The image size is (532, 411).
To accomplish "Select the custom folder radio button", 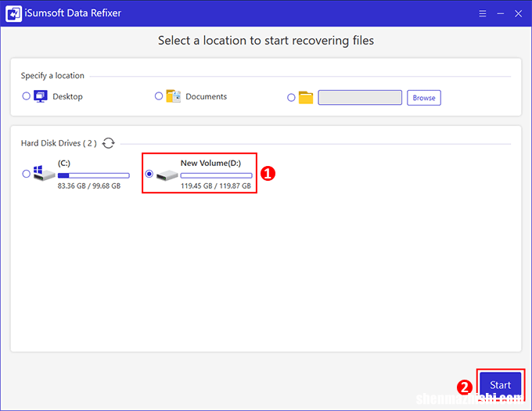I will (291, 98).
